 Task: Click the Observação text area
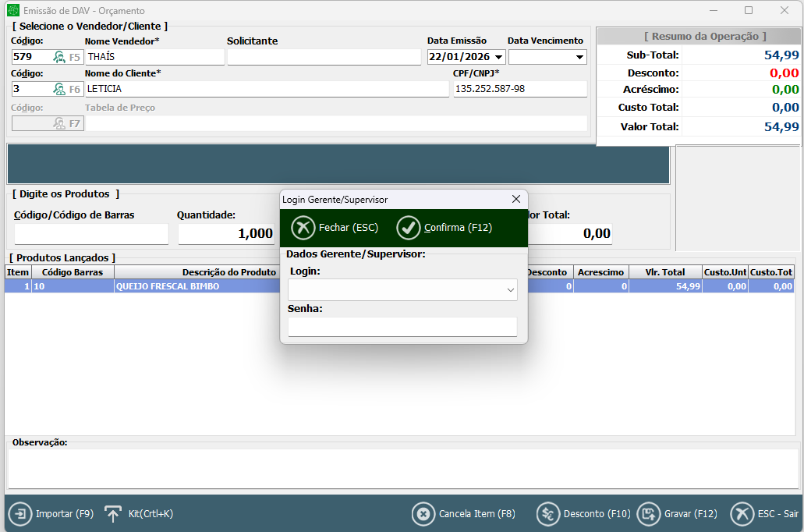402,467
